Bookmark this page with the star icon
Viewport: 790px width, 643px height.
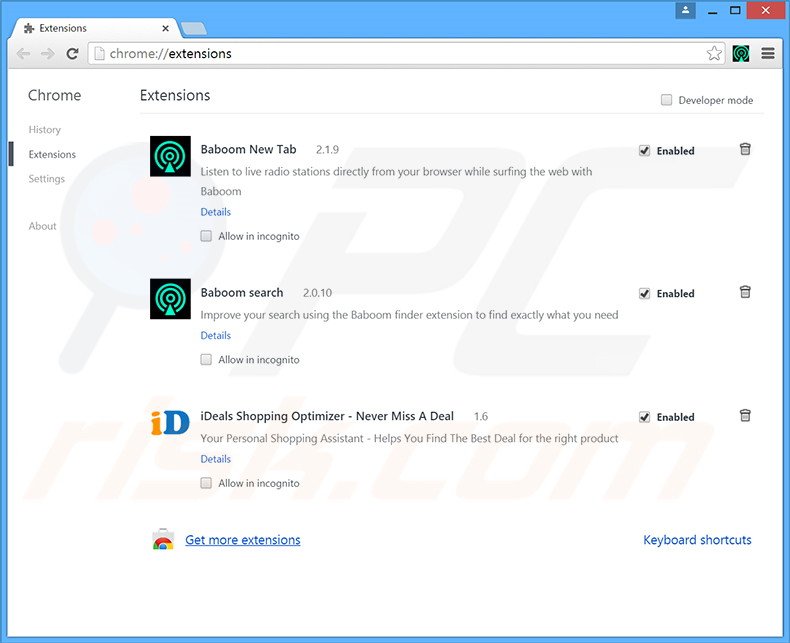[x=713, y=53]
